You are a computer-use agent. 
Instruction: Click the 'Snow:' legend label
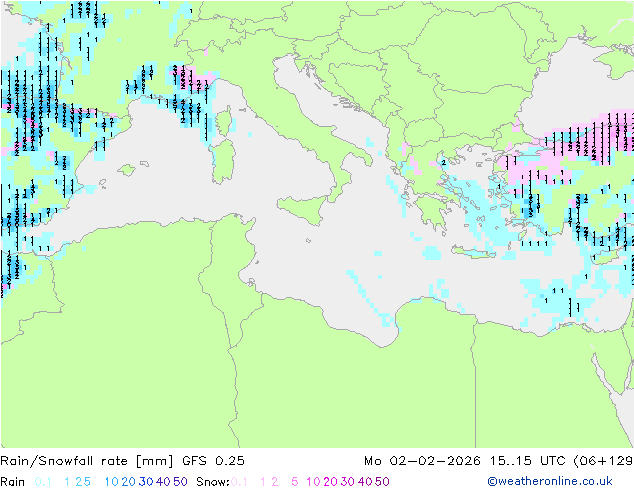pyautogui.click(x=213, y=482)
